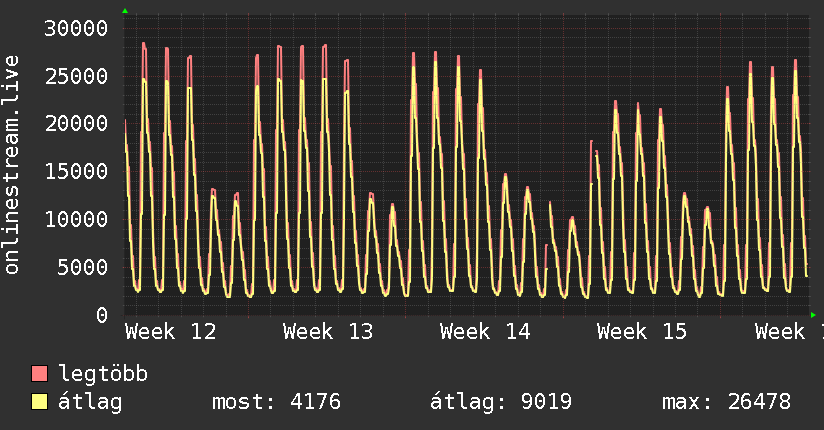
Task: Click the 10000 y-axis label
Action: pyautogui.click(x=76, y=219)
